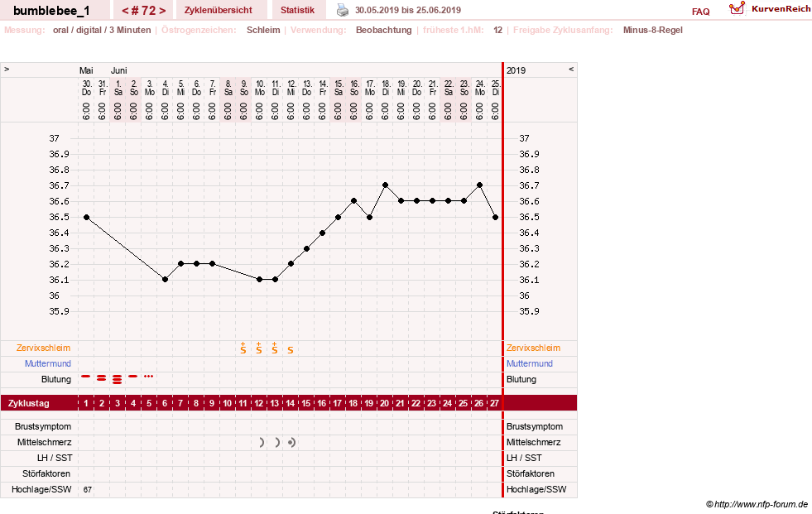The image size is (812, 514).
Task: Click cycle day 27 in the Zyklustag bar
Action: (x=494, y=403)
